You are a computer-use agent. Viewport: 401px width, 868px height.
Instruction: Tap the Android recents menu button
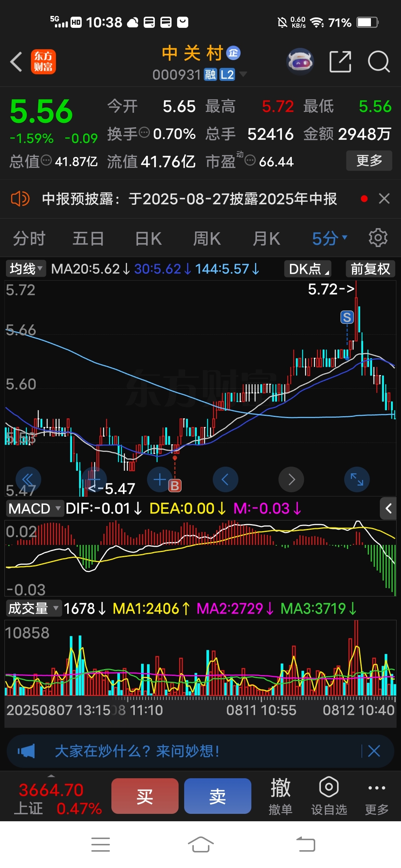coord(101,845)
